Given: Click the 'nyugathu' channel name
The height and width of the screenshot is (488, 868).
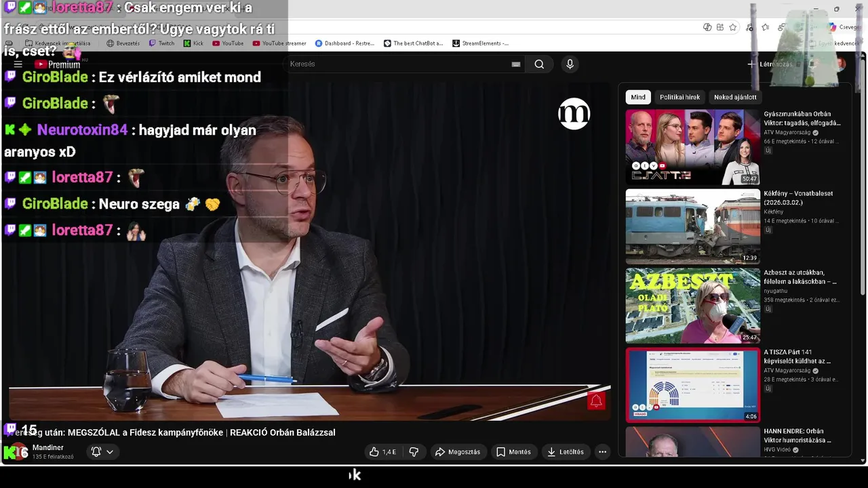Looking at the screenshot, I should click(x=776, y=291).
